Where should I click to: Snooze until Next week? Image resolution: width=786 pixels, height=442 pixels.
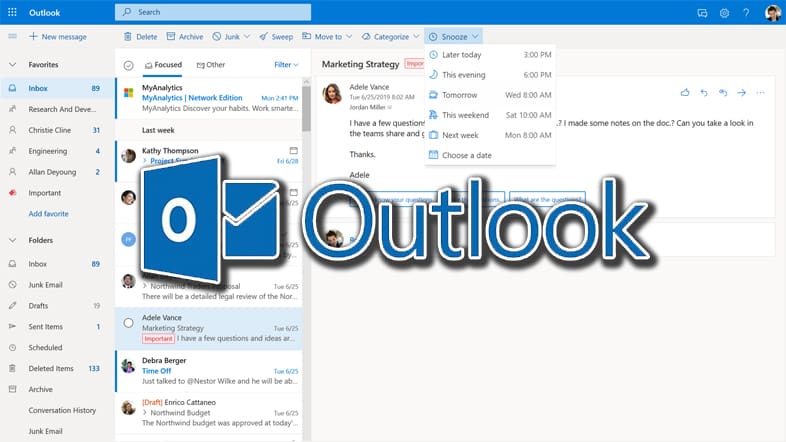(490, 135)
